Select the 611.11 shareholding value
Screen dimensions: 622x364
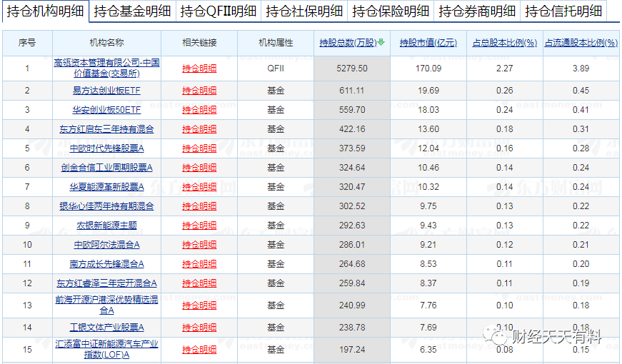(352, 91)
